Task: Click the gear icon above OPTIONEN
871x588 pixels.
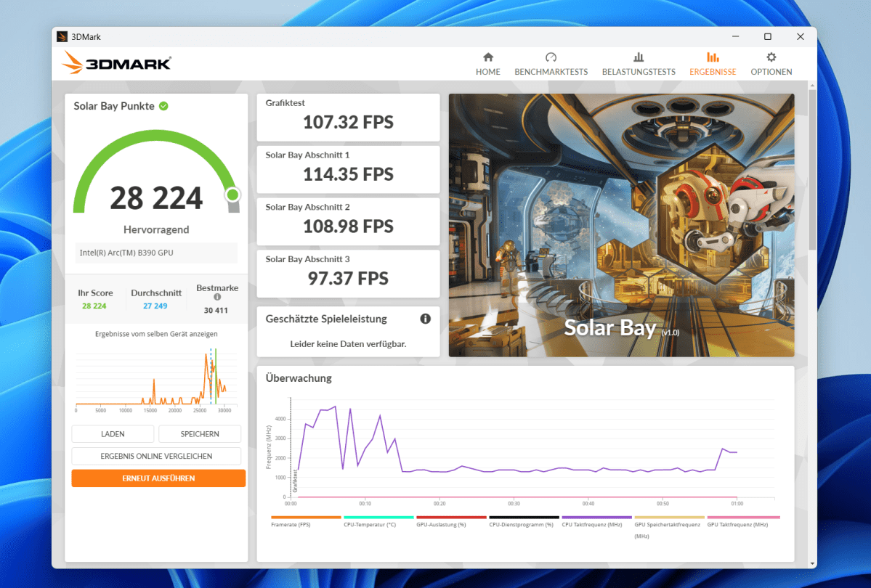Action: (771, 57)
